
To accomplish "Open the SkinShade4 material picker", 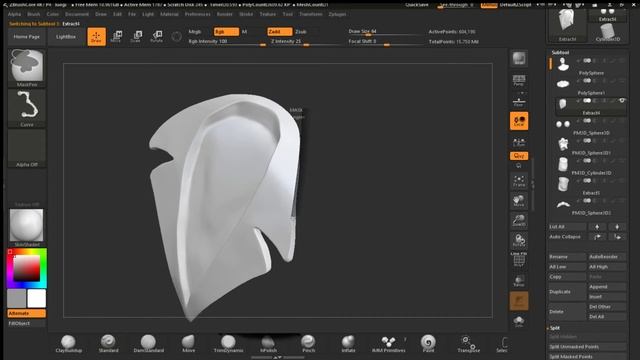I will pos(27,228).
